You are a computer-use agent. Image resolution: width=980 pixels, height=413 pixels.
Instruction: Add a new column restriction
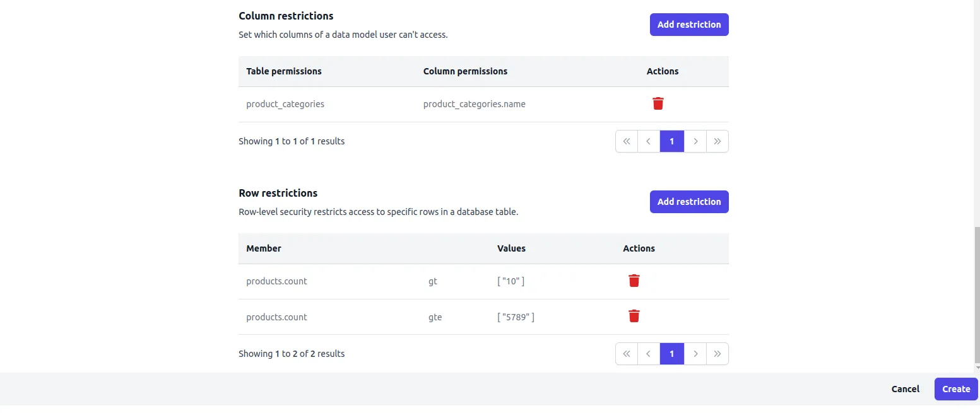689,25
